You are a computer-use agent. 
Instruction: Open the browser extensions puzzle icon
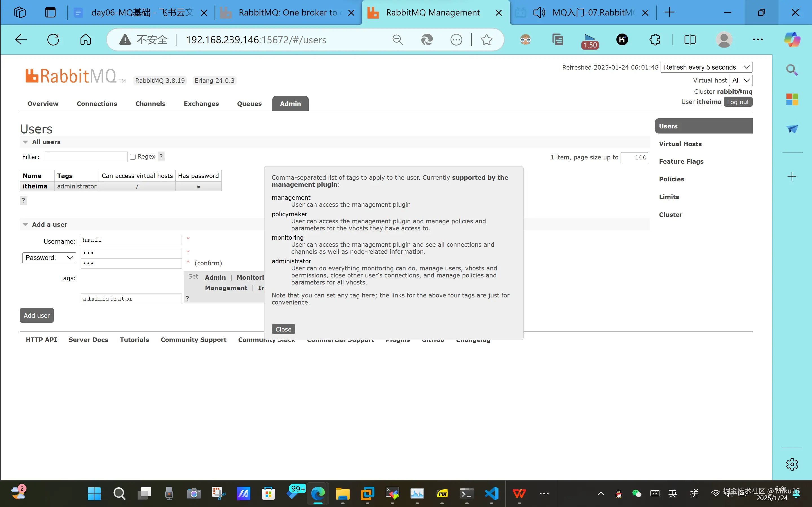(654, 39)
